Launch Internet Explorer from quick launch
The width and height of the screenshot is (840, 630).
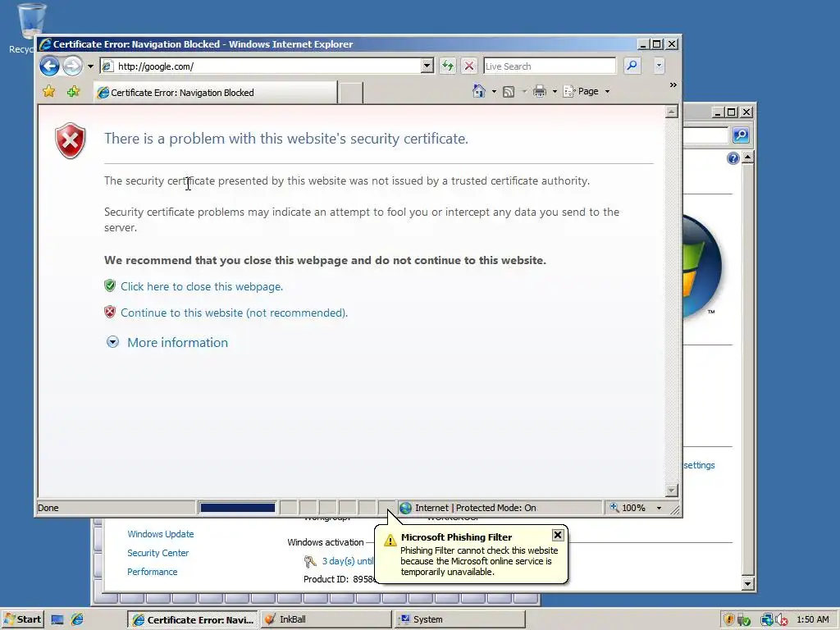point(78,620)
